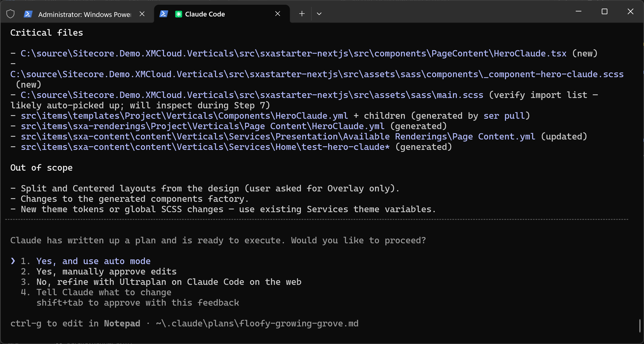Image resolution: width=644 pixels, height=344 pixels.
Task: Select the Claude Code tab
Action: (x=205, y=14)
